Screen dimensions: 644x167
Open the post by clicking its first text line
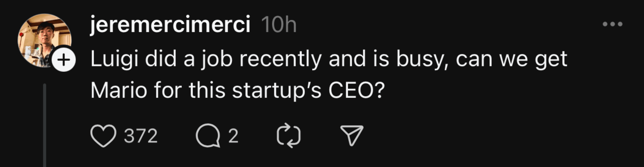coord(329,59)
